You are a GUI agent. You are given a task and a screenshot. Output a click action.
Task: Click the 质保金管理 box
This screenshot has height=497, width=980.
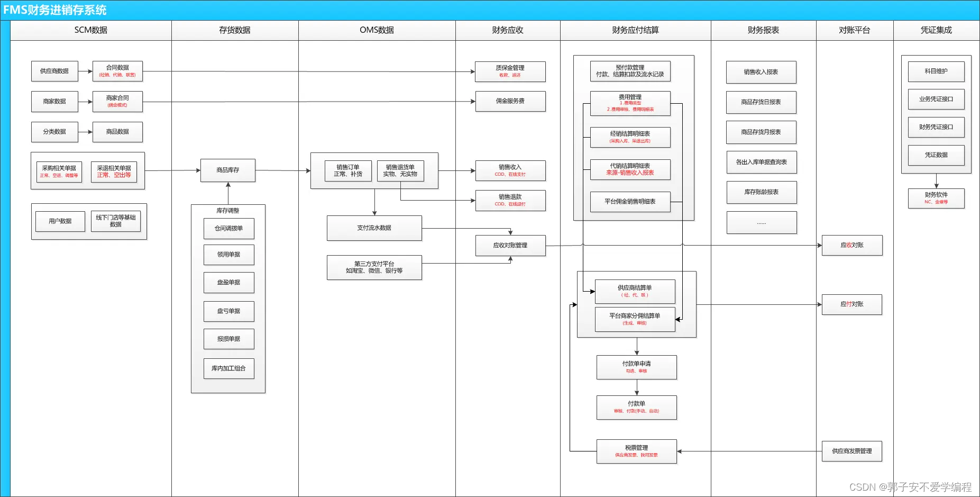click(510, 71)
